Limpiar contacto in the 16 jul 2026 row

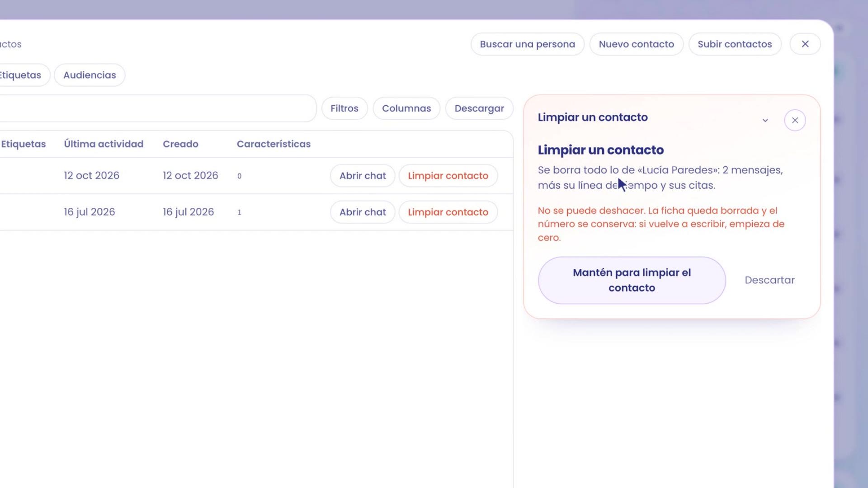(x=448, y=212)
